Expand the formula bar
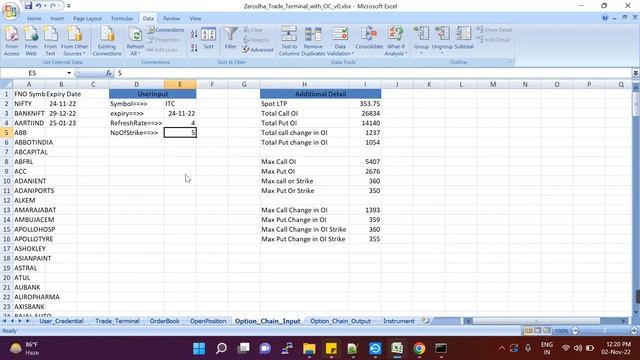Screen dimensions: 640x360 click(636, 73)
